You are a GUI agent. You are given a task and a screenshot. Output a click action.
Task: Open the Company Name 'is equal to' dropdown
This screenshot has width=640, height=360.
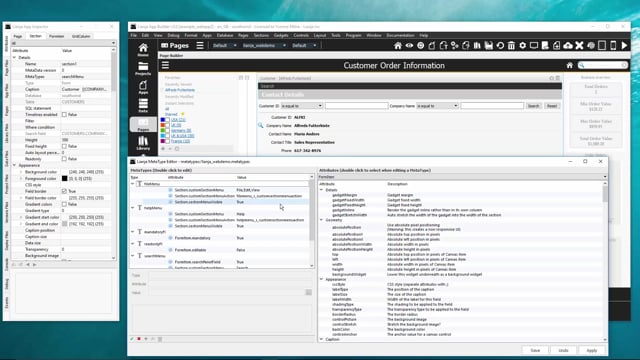437,106
